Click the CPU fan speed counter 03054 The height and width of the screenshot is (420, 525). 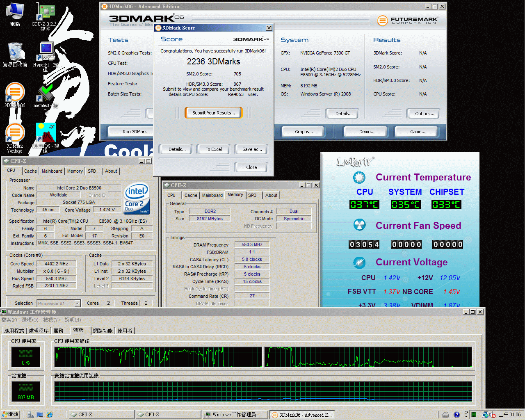364,244
